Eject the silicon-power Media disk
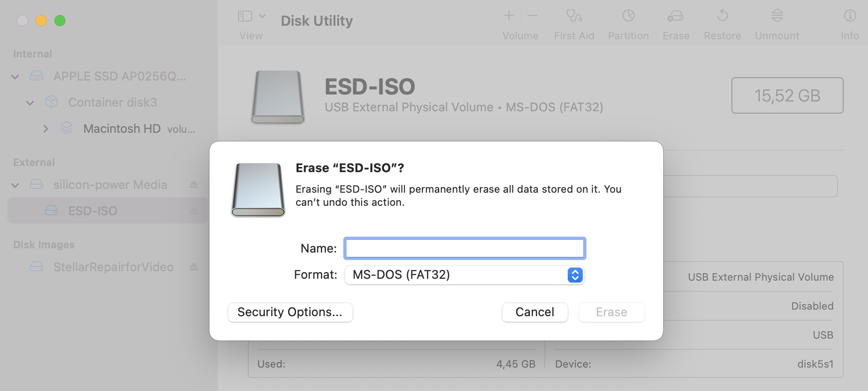 194,185
